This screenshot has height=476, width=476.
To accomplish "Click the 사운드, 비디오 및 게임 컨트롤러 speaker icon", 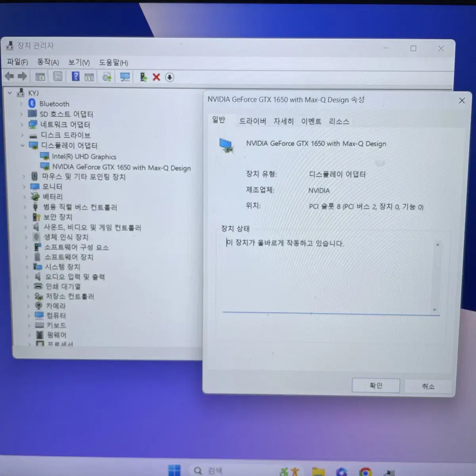I will pos(36,227).
